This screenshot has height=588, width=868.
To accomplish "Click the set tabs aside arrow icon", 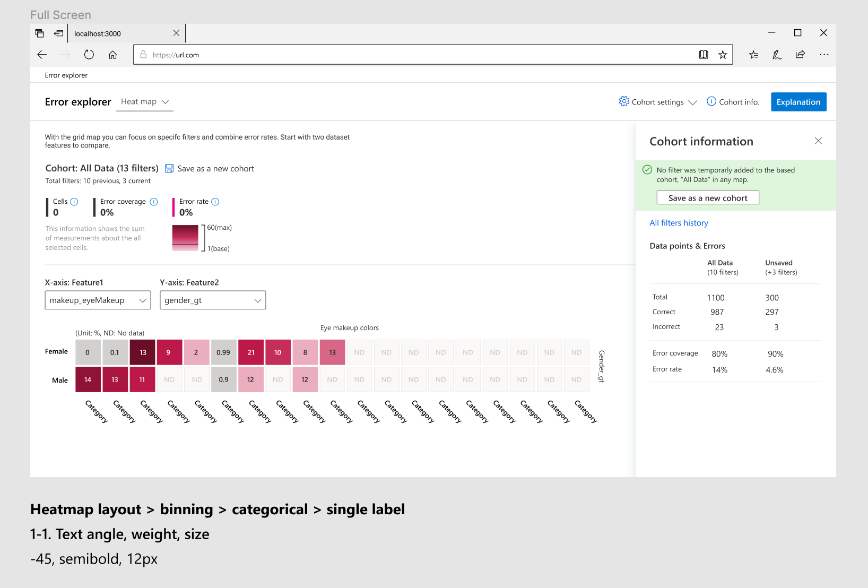I will [58, 33].
